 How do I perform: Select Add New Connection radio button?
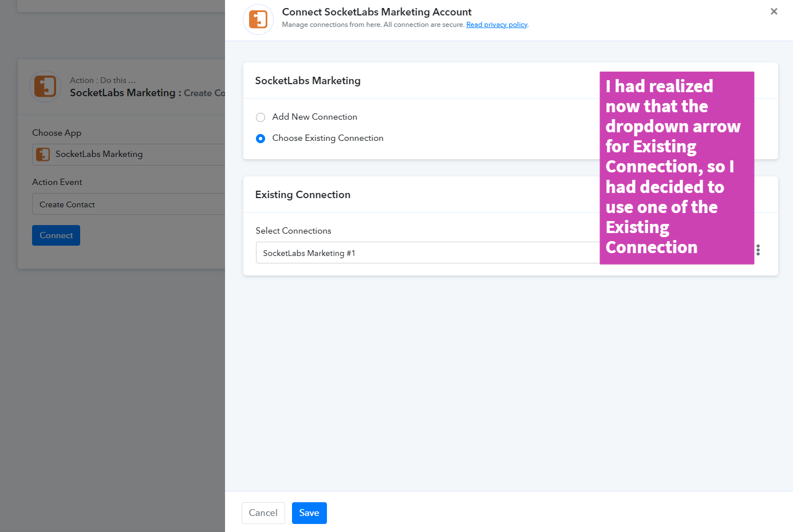pos(261,117)
